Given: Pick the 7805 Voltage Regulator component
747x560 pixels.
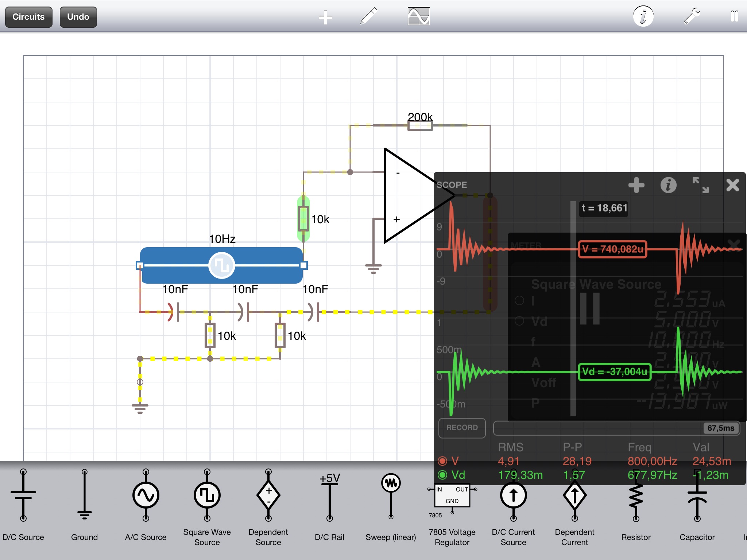Looking at the screenshot, I should click(x=452, y=514).
